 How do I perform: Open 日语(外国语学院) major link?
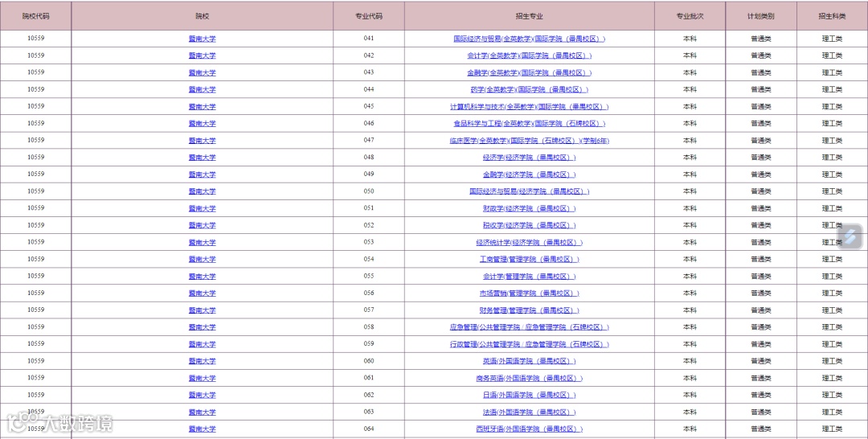[529, 396]
